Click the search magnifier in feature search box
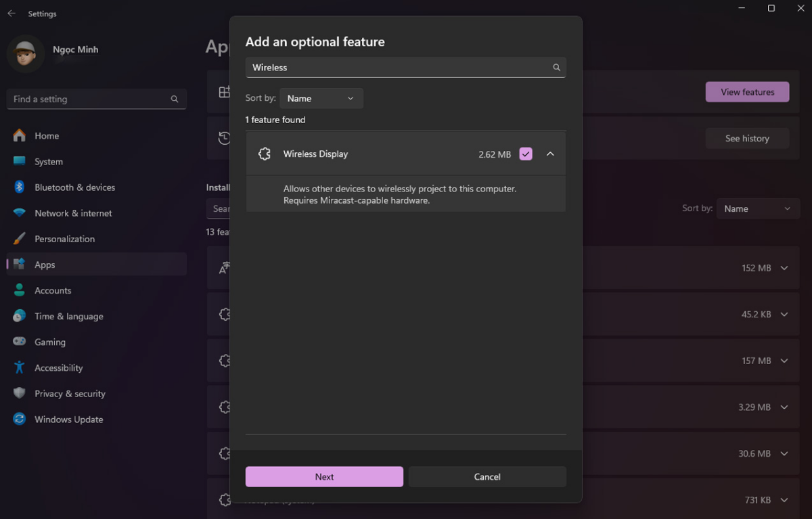The image size is (812, 519). point(556,68)
